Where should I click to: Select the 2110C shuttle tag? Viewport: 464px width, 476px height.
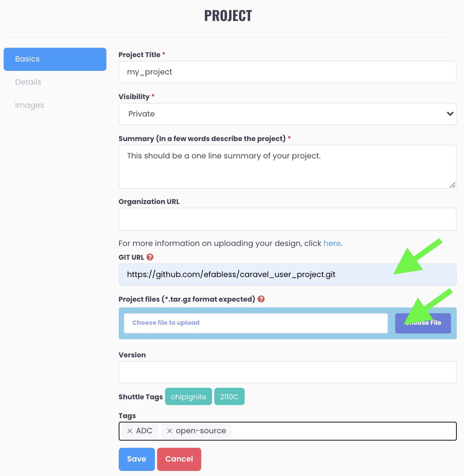coord(229,397)
